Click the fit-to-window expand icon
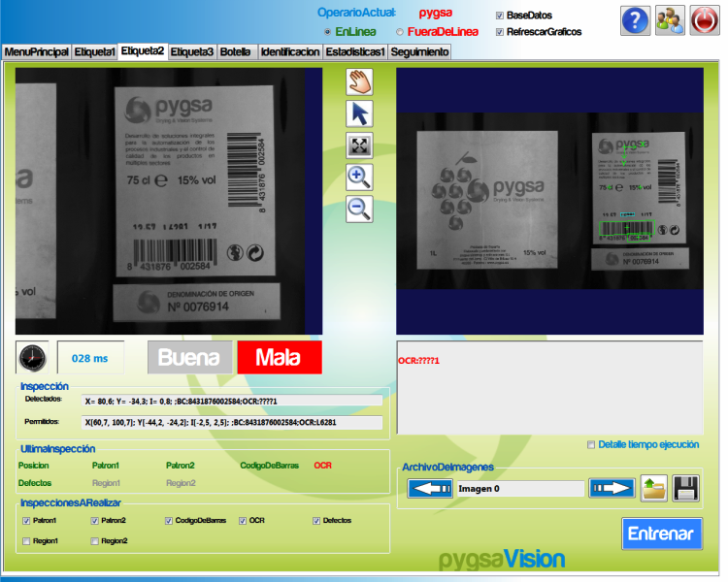Viewport: 728px width, 582px height. point(359,145)
